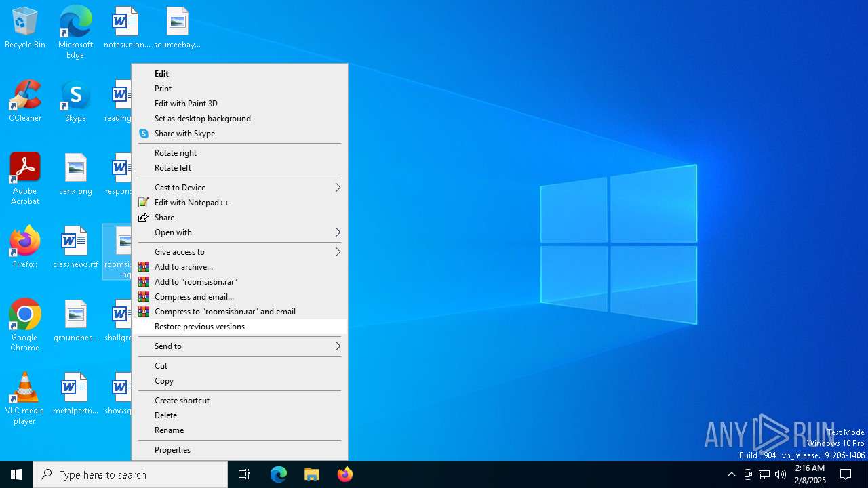Choose Restore previous versions
This screenshot has width=868, height=488.
pos(239,327)
